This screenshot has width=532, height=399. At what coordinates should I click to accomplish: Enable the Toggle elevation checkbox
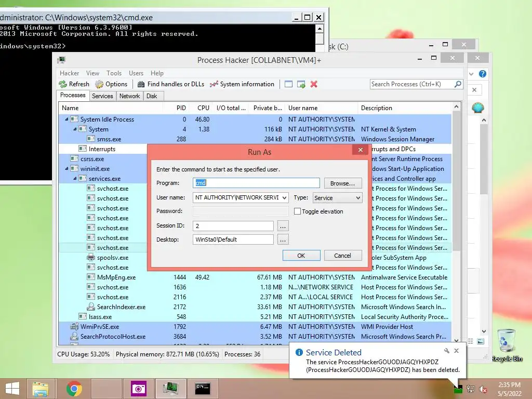(x=297, y=211)
